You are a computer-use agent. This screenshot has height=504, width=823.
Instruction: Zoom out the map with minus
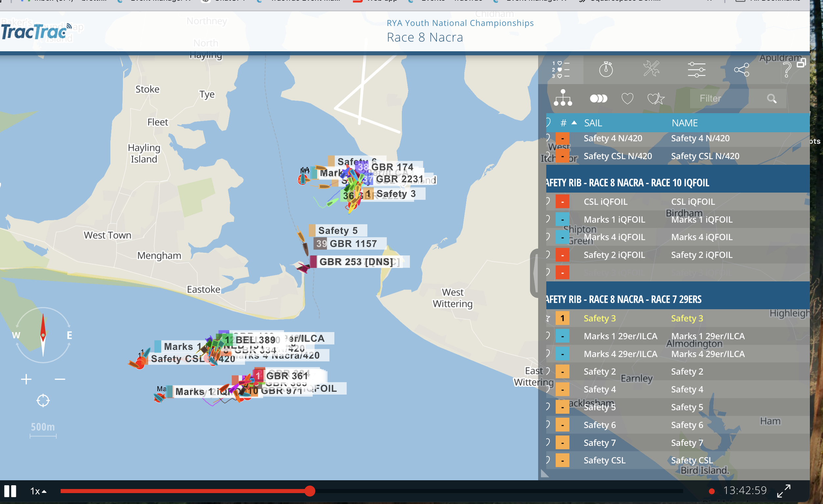coord(60,379)
